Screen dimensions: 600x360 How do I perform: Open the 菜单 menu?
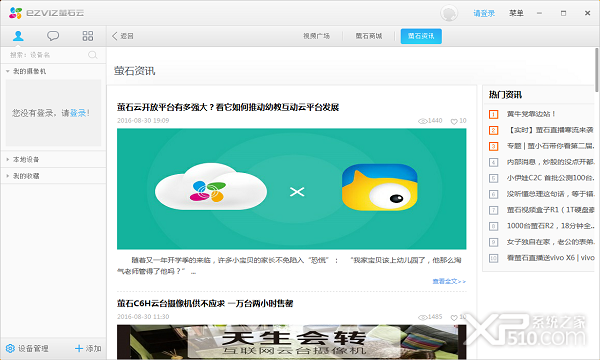pyautogui.click(x=516, y=13)
